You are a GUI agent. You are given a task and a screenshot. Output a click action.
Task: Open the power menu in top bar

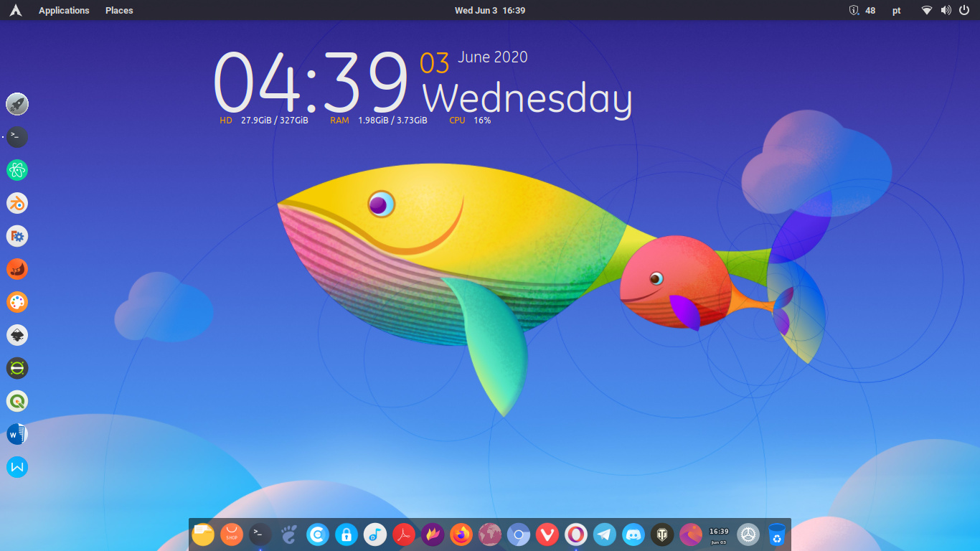[x=963, y=10]
